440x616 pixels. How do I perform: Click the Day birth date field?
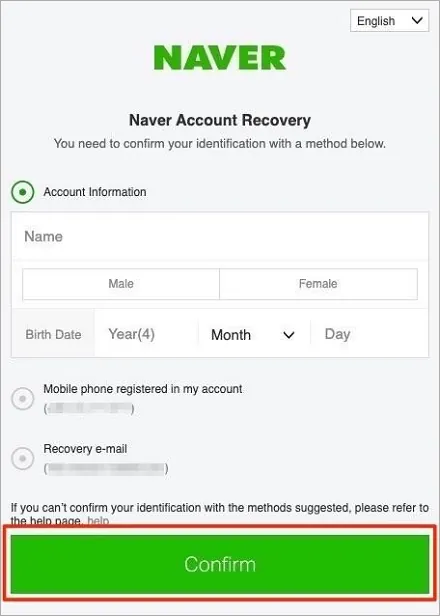point(369,334)
